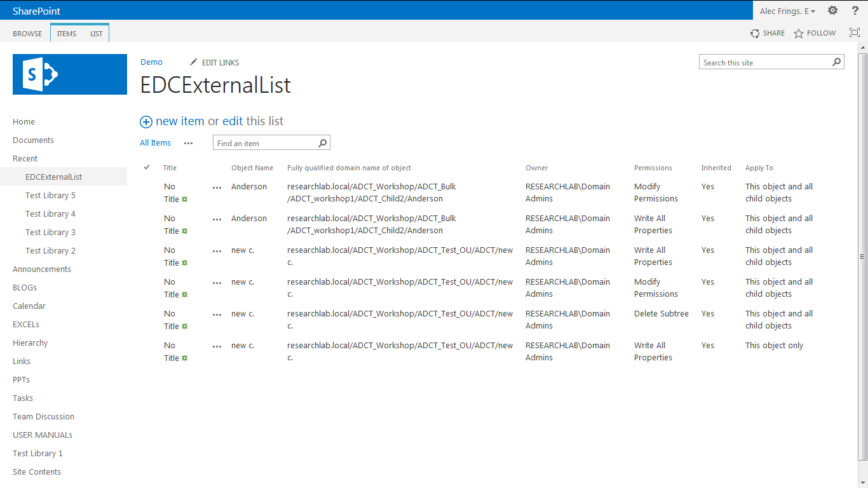The width and height of the screenshot is (868, 488).
Task: Click the This object only cell
Action: pyautogui.click(x=774, y=345)
